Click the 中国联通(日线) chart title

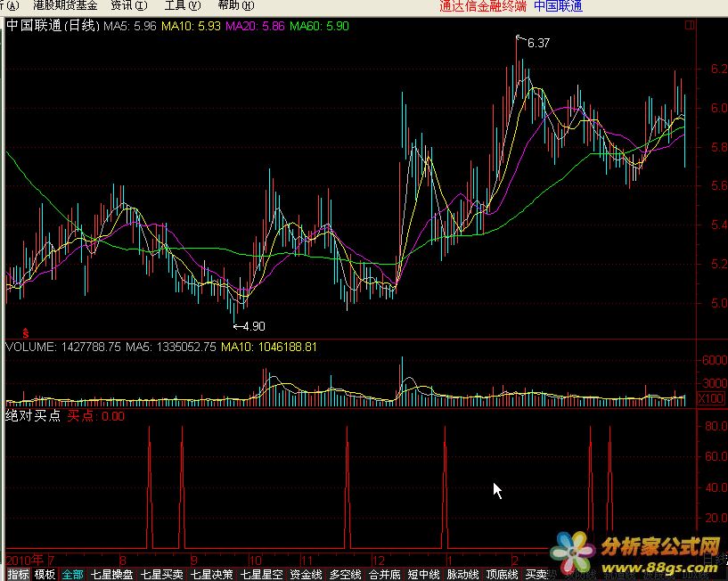(x=53, y=26)
